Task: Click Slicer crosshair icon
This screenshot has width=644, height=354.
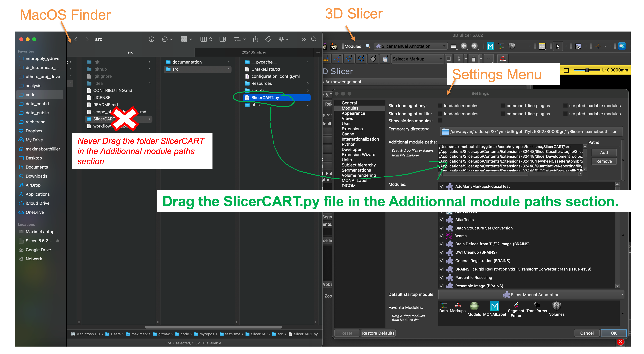Action: click(x=598, y=46)
